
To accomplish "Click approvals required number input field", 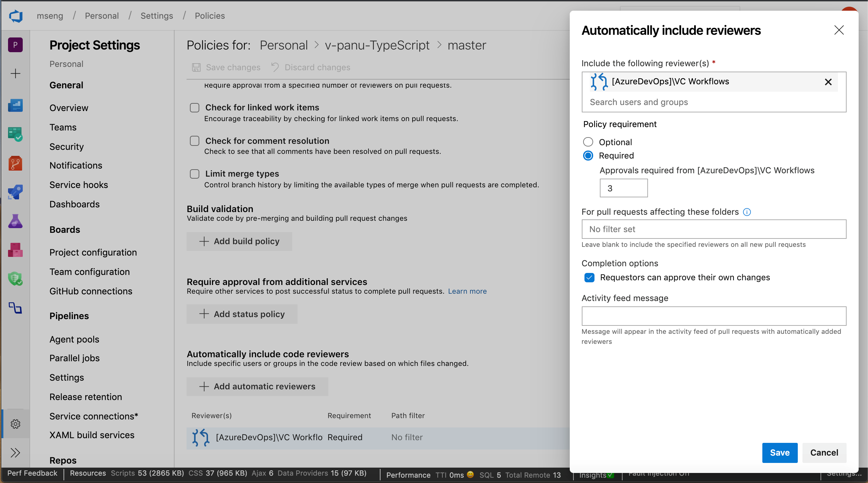I will [623, 188].
